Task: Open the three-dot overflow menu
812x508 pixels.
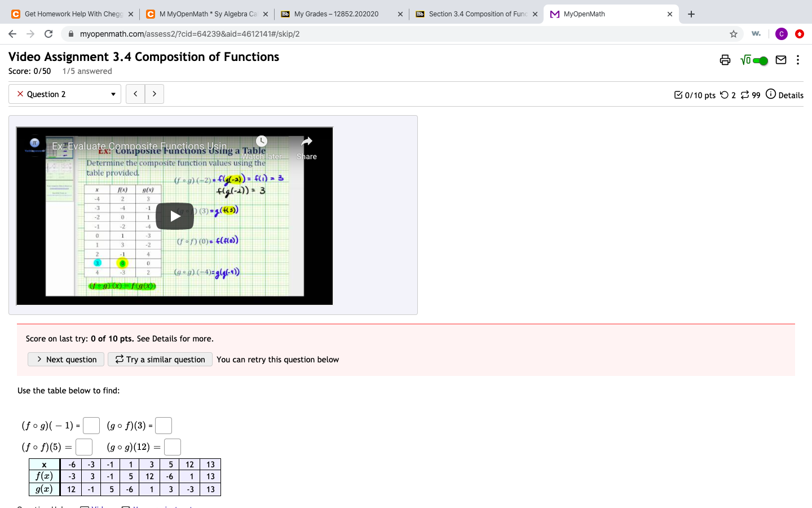Action: tap(798, 60)
